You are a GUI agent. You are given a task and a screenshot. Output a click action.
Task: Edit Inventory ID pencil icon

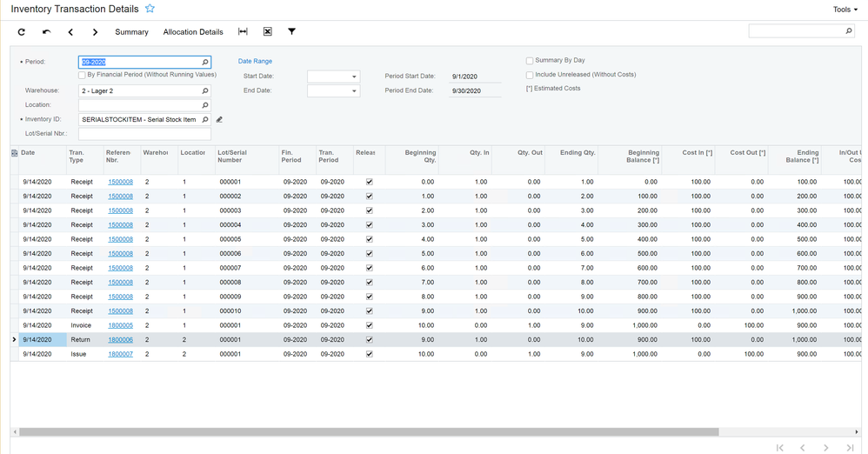click(219, 120)
